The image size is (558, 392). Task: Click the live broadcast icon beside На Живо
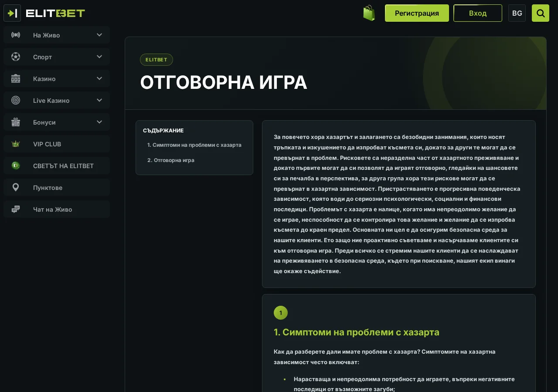(x=16, y=35)
